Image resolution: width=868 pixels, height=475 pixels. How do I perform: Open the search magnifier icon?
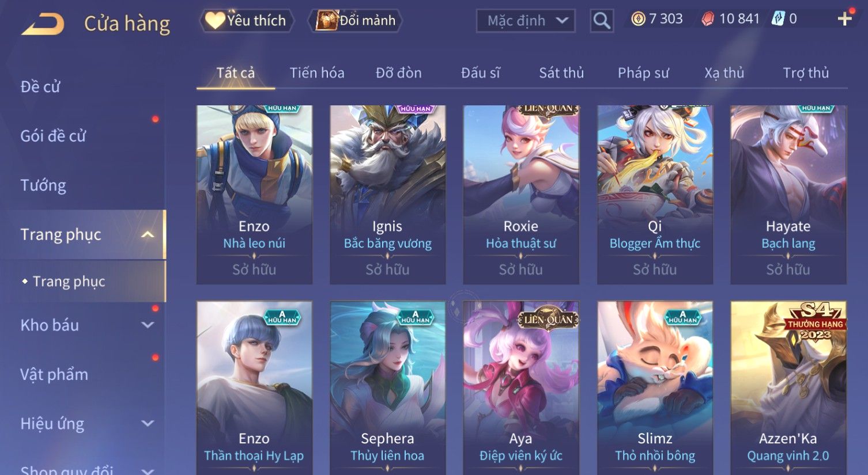(602, 21)
